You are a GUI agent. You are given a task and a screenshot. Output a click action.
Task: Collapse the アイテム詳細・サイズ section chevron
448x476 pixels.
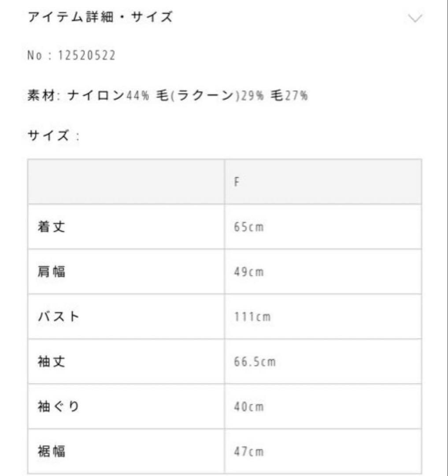(x=415, y=18)
